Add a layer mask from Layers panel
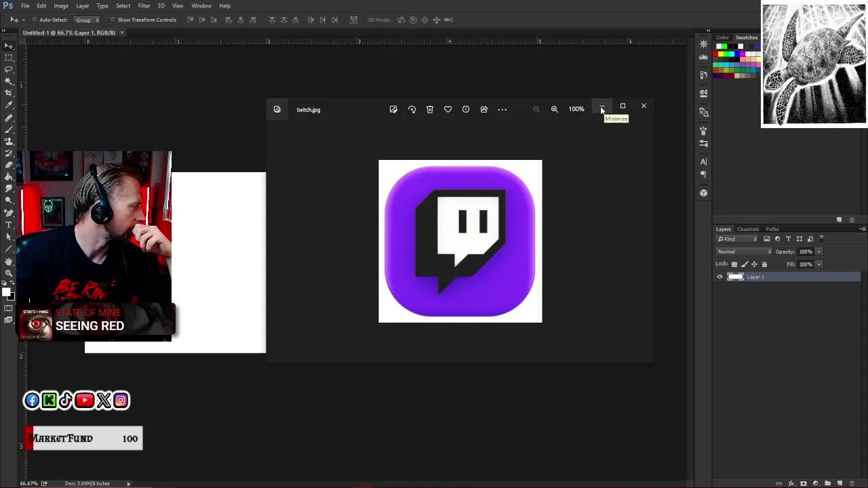The width and height of the screenshot is (868, 488). [x=804, y=483]
